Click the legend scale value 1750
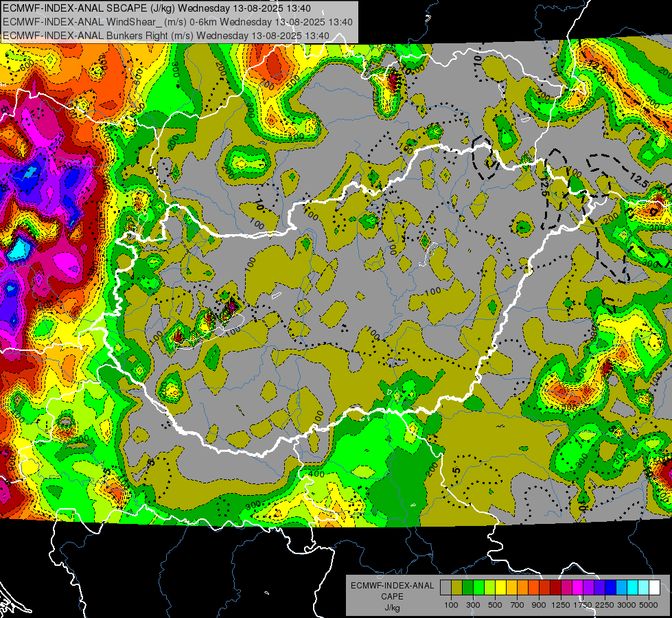The width and height of the screenshot is (672, 618). (x=583, y=605)
